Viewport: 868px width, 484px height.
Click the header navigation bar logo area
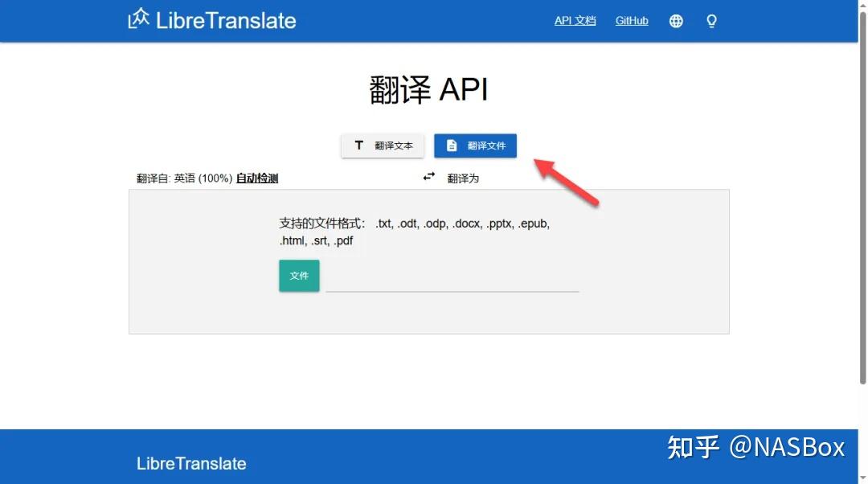click(x=211, y=19)
